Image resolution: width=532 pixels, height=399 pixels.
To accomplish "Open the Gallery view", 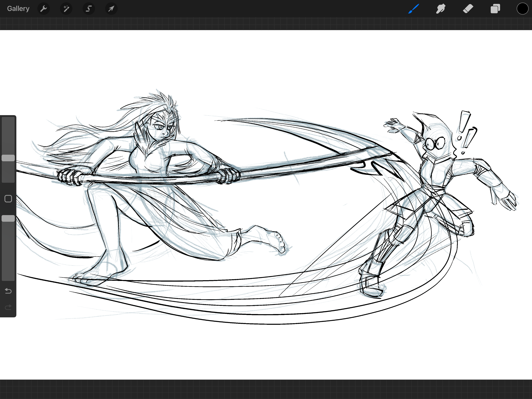I will coord(18,9).
